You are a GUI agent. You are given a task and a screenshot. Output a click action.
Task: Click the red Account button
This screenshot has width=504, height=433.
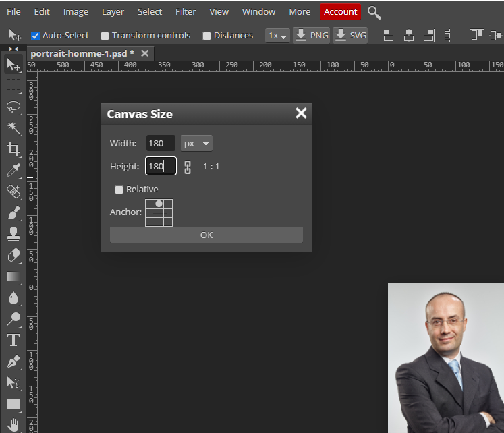point(340,11)
